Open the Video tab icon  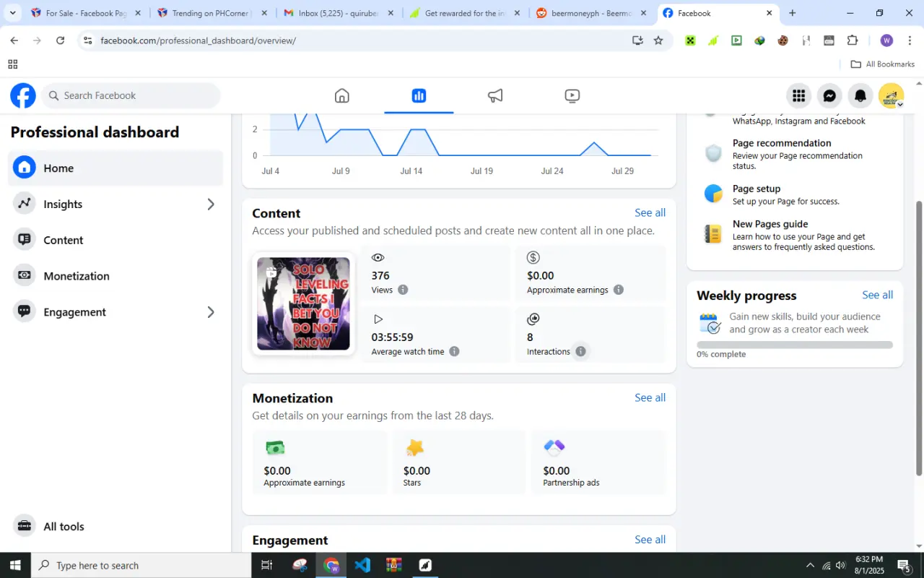coord(572,95)
